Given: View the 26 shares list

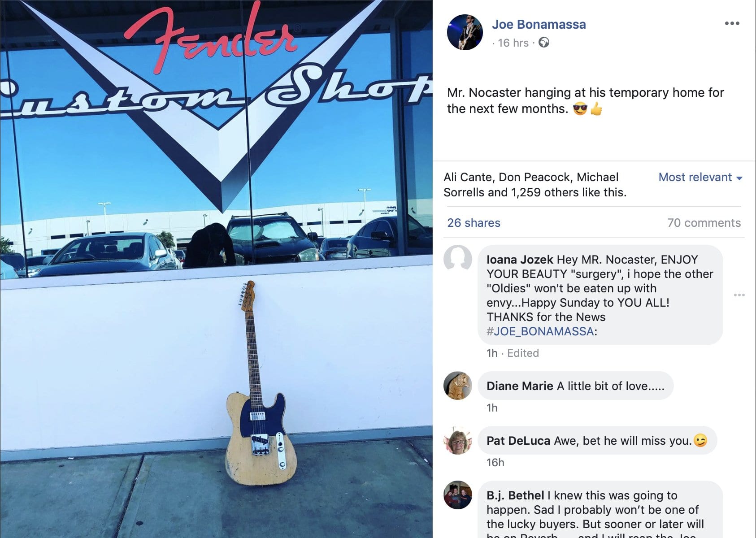Looking at the screenshot, I should click(x=474, y=223).
